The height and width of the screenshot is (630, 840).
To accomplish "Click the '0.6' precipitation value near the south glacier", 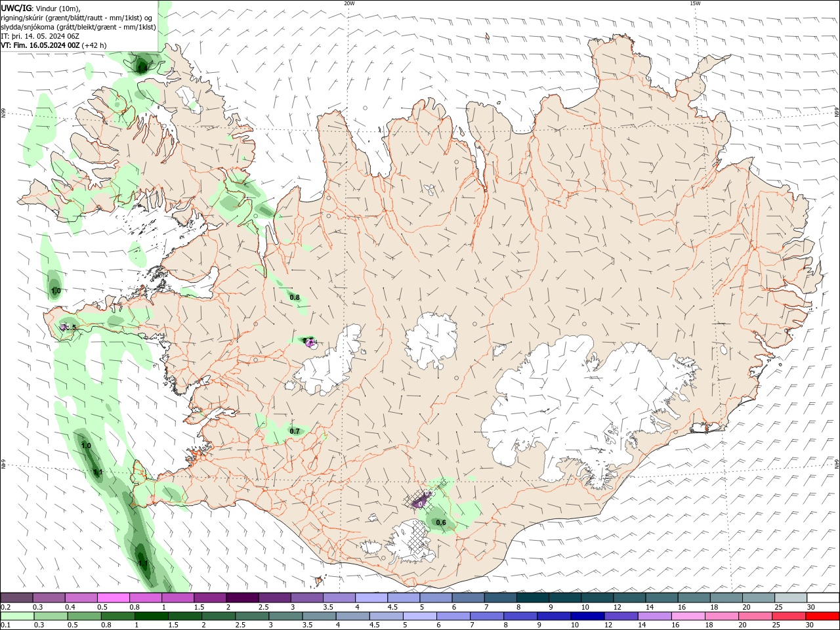I will point(441,523).
